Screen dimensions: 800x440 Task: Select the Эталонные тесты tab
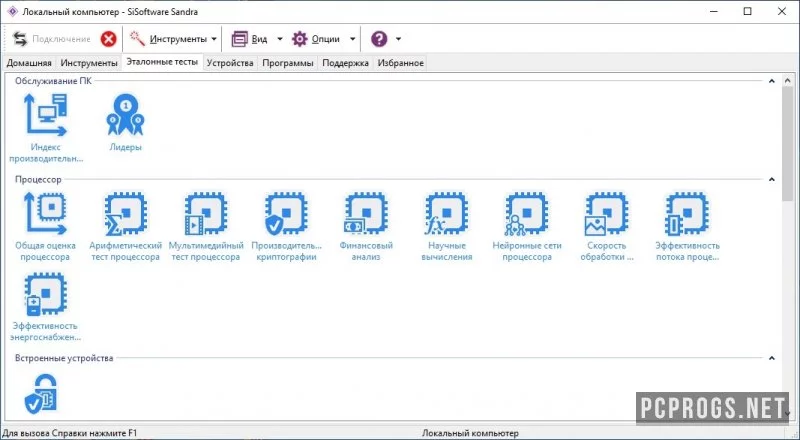162,62
